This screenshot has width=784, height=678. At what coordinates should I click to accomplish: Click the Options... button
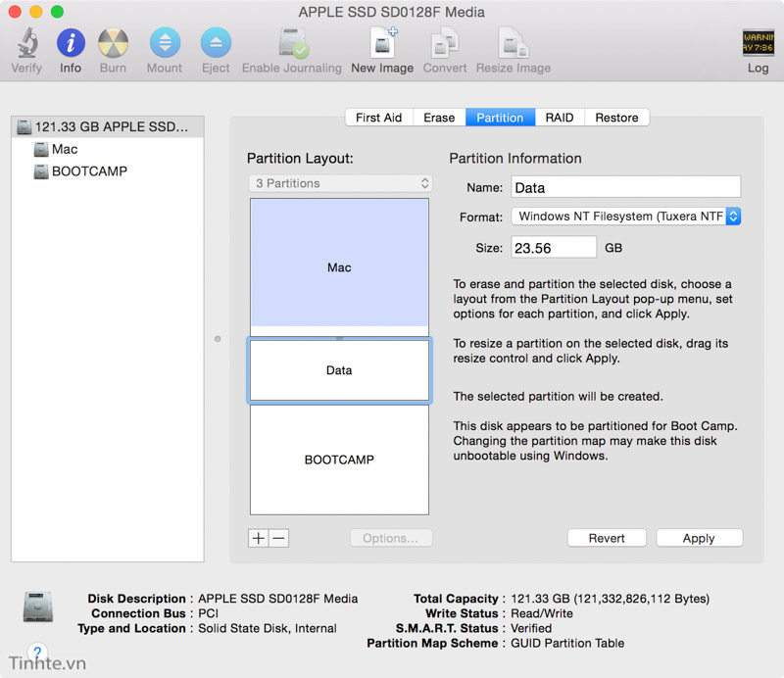tap(391, 538)
